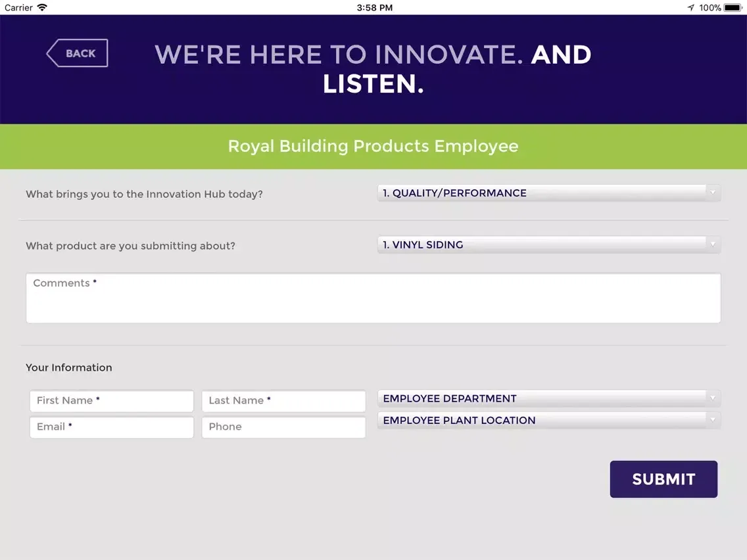Click the arrow on Employee Department selector
747x560 pixels.
point(713,398)
